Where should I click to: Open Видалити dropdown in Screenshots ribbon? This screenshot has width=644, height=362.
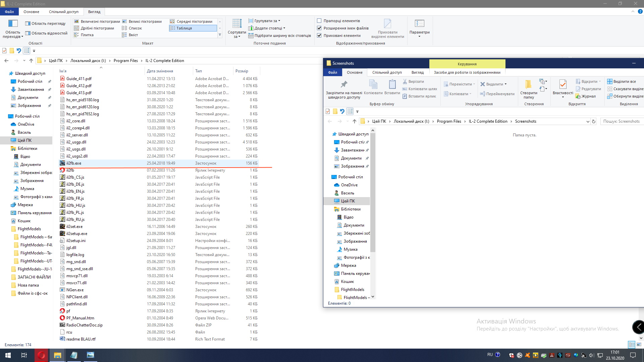505,84
